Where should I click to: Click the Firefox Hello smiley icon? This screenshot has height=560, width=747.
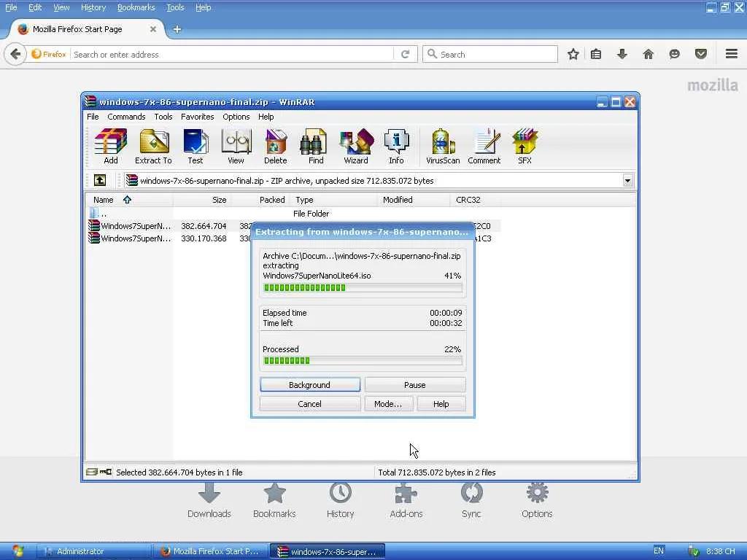675,54
